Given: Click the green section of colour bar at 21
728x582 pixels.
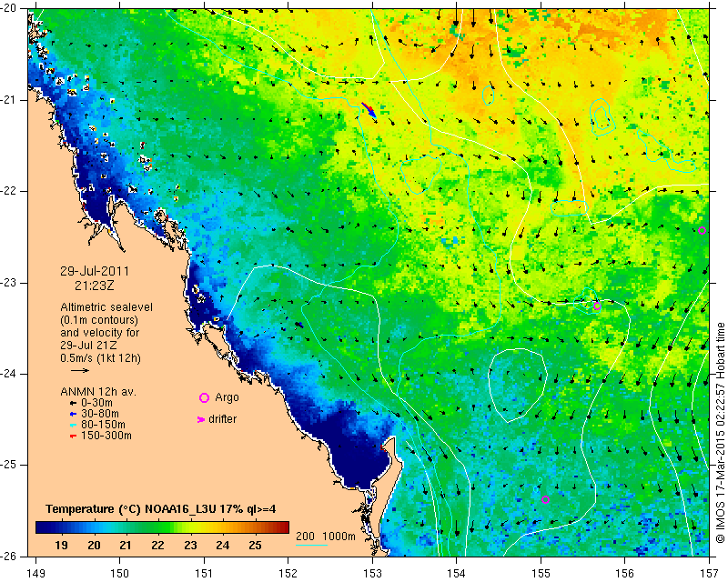Looking at the screenshot, I should coord(126,527).
